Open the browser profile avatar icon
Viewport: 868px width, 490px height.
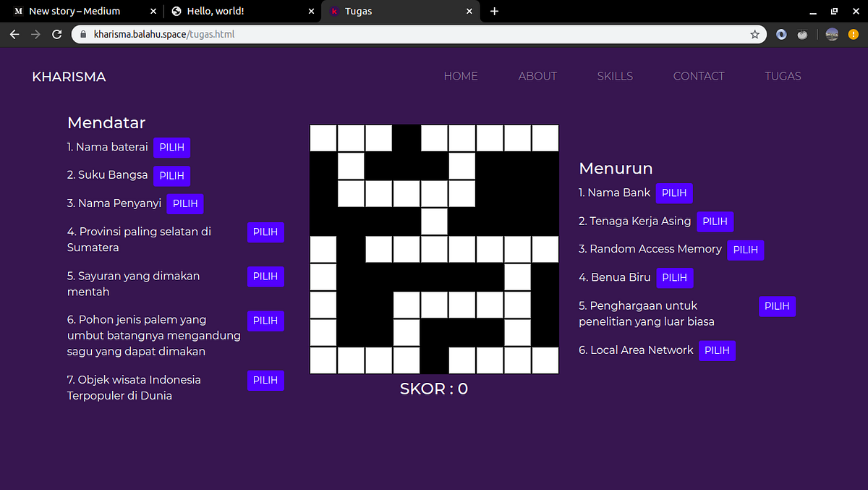click(831, 34)
